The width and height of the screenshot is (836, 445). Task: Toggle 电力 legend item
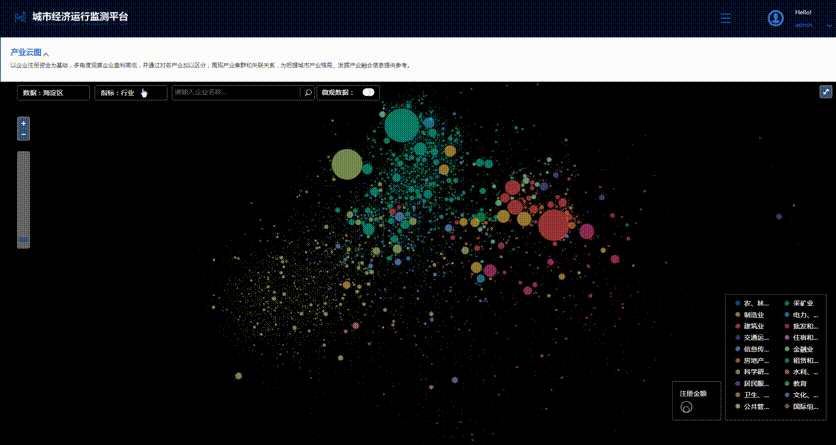point(801,315)
